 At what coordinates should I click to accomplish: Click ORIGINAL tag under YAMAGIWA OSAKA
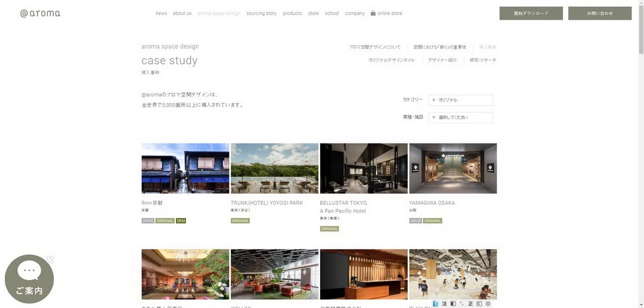[433, 220]
